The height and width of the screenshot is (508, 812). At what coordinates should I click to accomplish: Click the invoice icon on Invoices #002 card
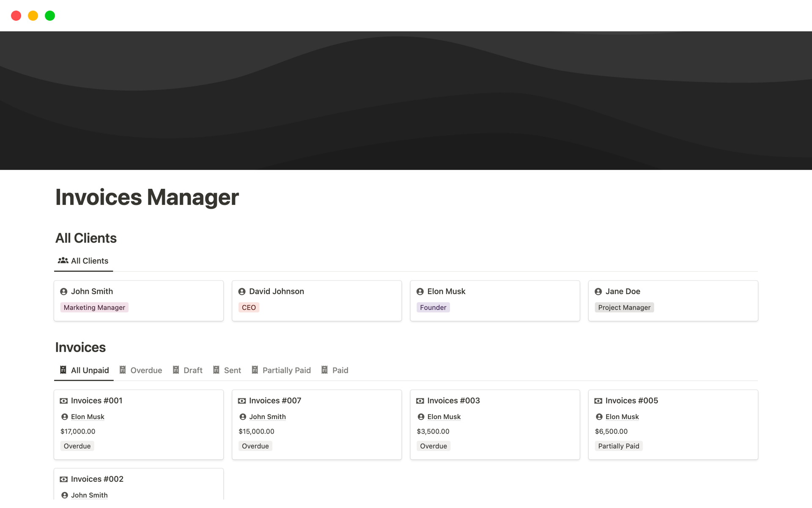pyautogui.click(x=64, y=479)
